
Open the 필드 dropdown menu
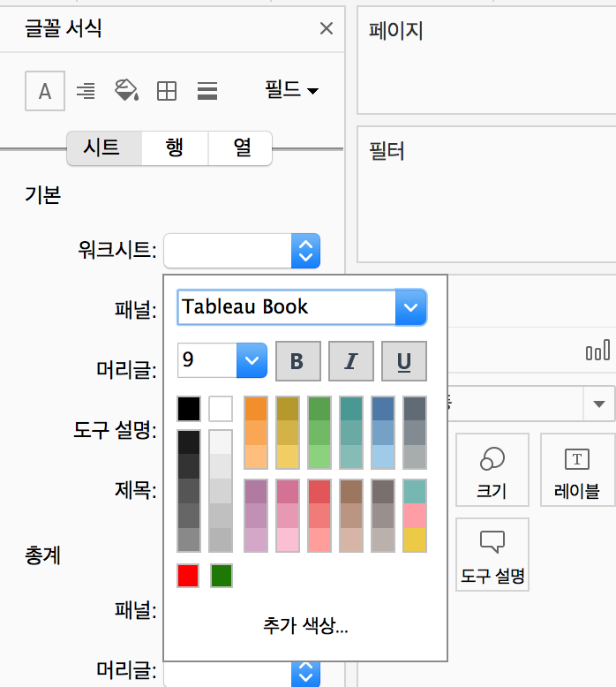pyautogui.click(x=291, y=90)
